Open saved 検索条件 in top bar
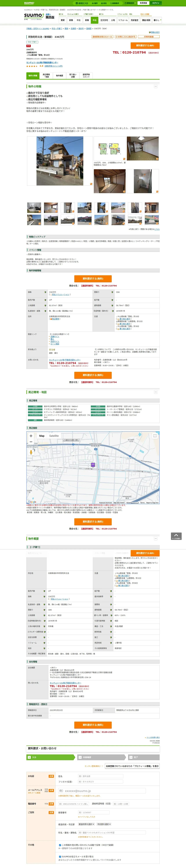This screenshot has width=186, height=868. tap(114, 3)
